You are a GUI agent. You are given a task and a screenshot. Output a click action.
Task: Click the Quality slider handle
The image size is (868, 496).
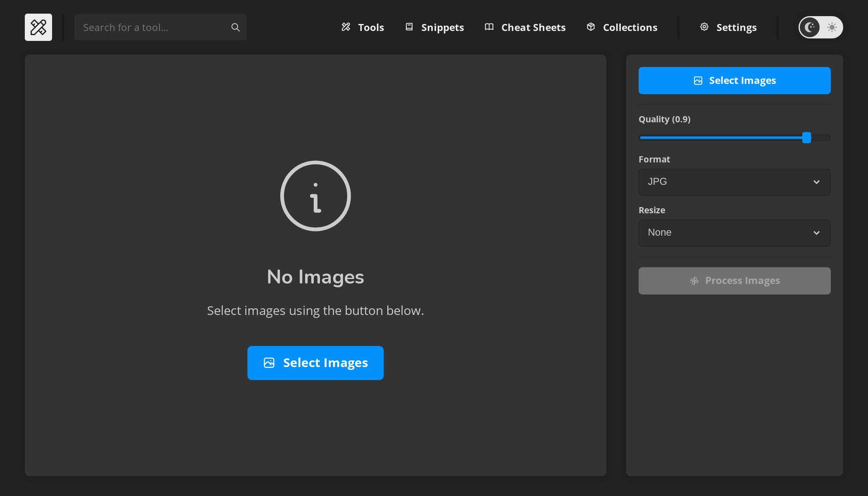coord(806,138)
